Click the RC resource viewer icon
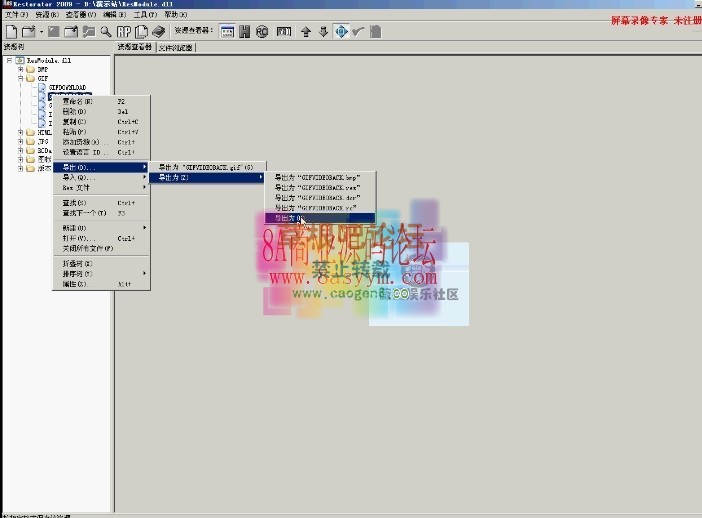Screen dimensions: 702x518 coord(262,32)
